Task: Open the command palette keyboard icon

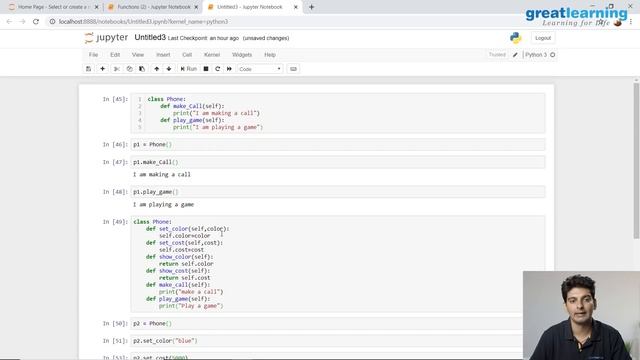Action: point(293,69)
